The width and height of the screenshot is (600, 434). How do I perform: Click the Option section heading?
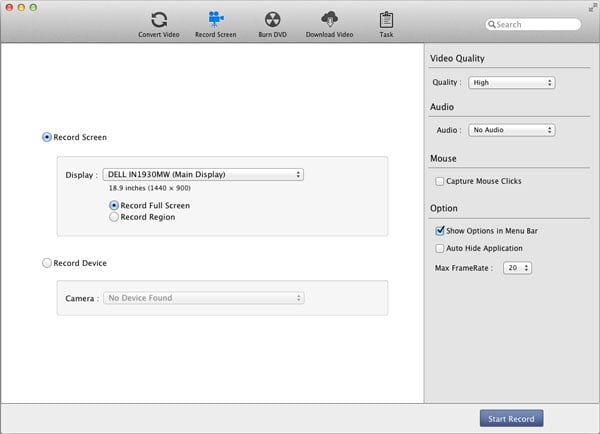click(x=444, y=209)
